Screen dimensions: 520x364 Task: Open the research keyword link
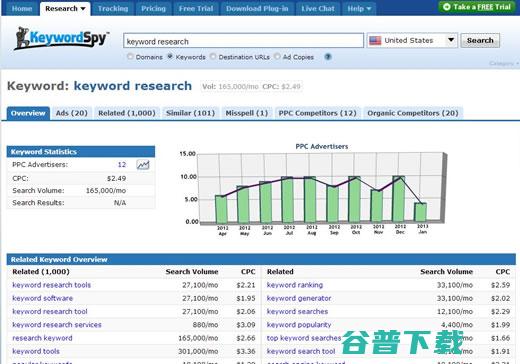click(x=42, y=338)
